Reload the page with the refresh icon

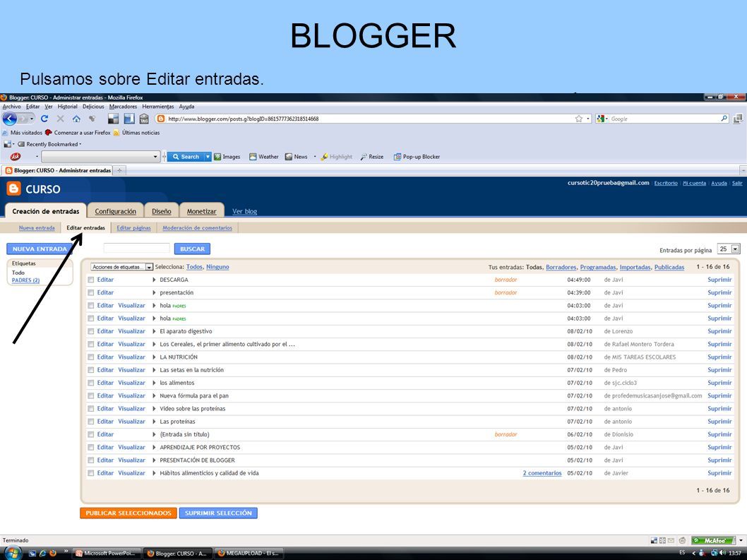[44, 119]
